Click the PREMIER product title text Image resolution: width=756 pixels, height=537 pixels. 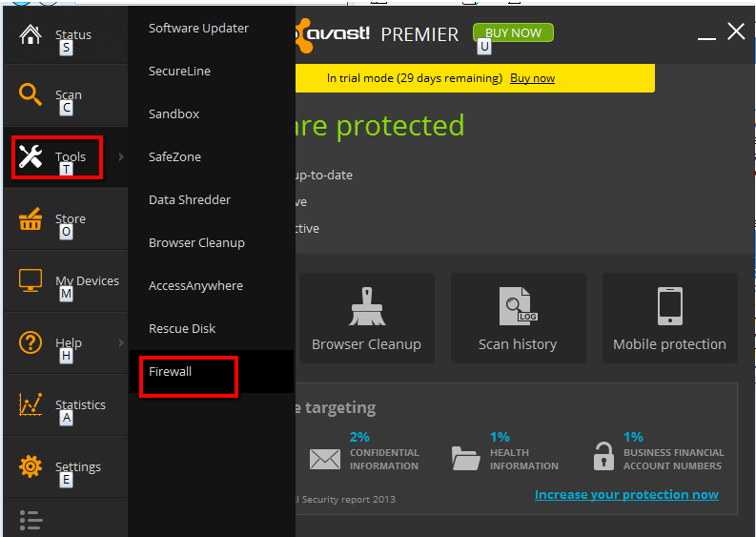(x=419, y=34)
